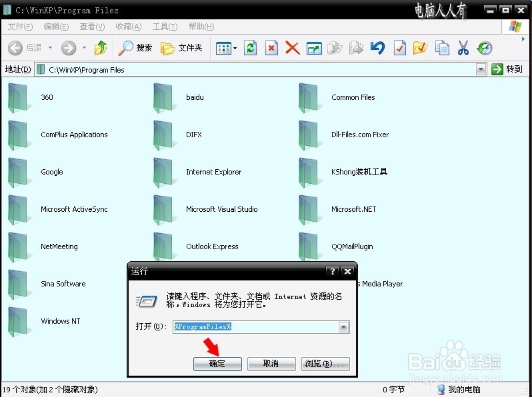Expand the toolbar overflow chevron

523,39
